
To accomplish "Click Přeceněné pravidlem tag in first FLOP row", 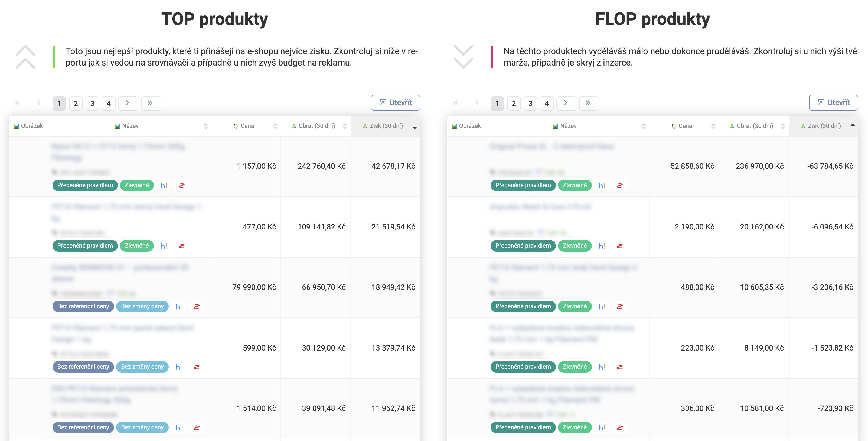I will (x=523, y=185).
